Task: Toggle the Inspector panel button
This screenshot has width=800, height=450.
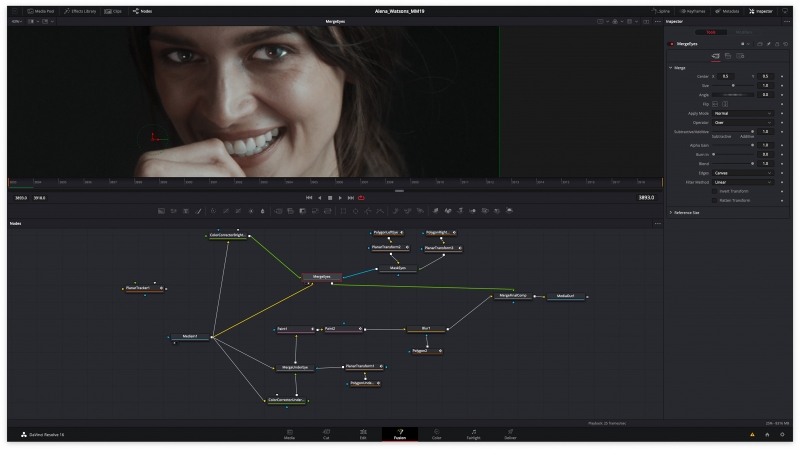Action: point(762,10)
